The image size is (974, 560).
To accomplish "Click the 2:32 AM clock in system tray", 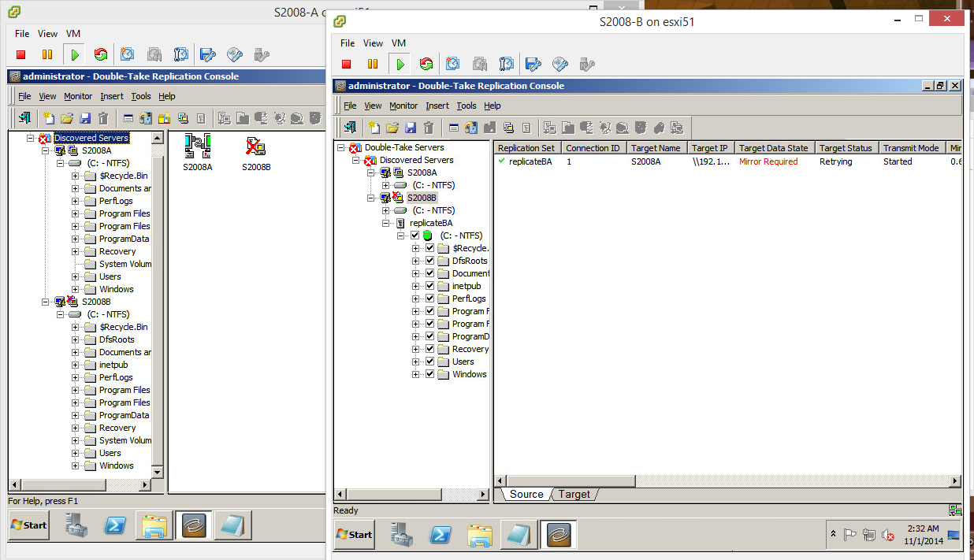I will pyautogui.click(x=921, y=529).
